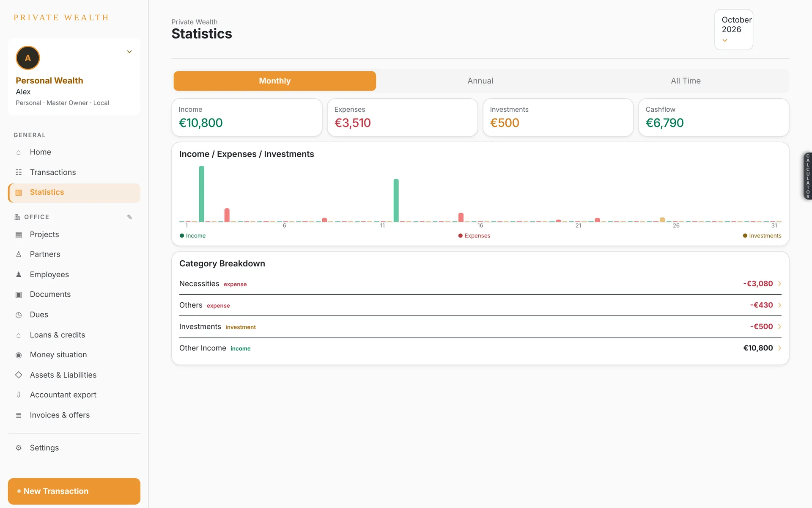Click the Loans & credits icon
Screen dimensions: 812x508
[x=19, y=335]
